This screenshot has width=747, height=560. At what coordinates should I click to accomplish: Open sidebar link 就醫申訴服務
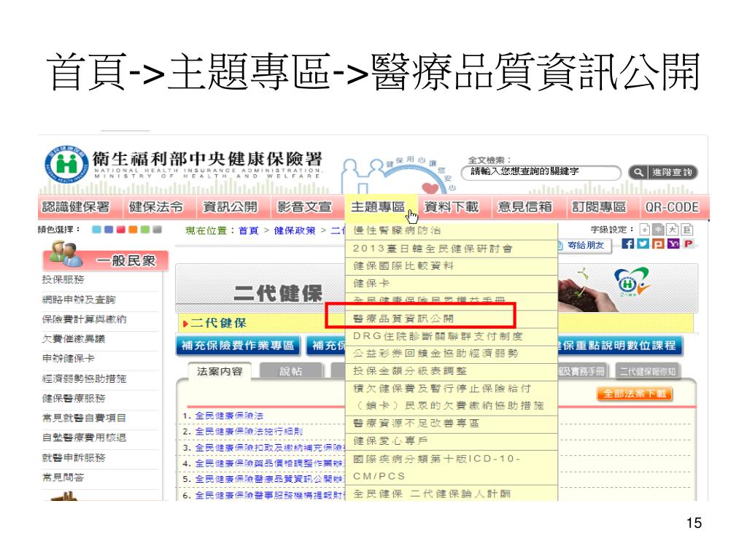[x=74, y=458]
